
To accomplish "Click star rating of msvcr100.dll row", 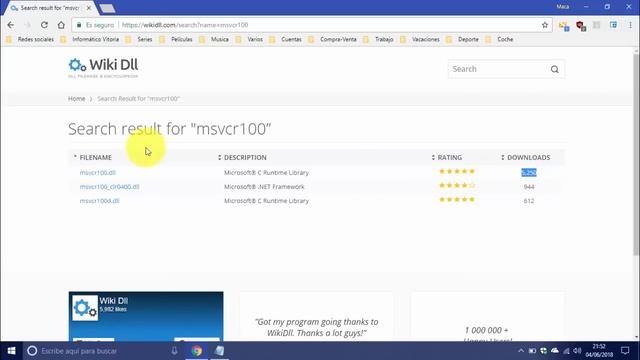I will 457,171.
